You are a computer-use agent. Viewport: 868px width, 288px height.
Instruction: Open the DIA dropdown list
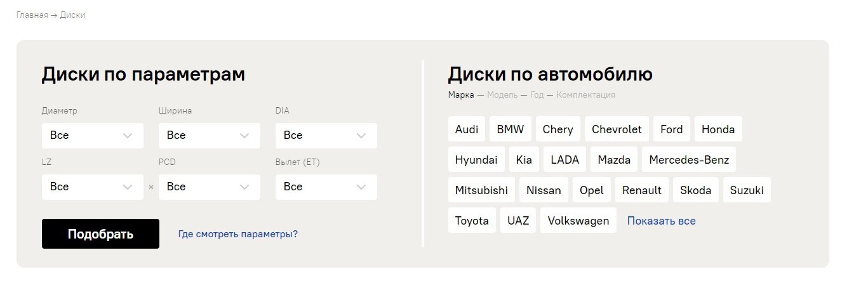(x=326, y=136)
